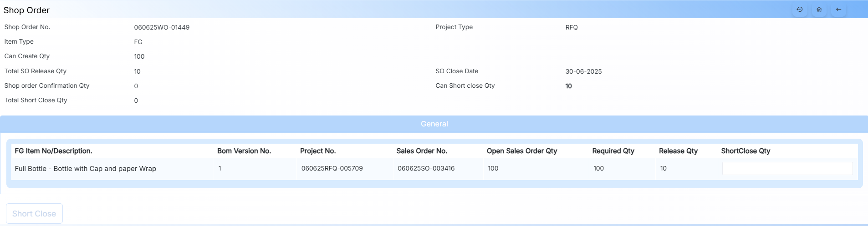Click the Bom Version No. column header
Screen dimensions: 868x226
pos(244,151)
